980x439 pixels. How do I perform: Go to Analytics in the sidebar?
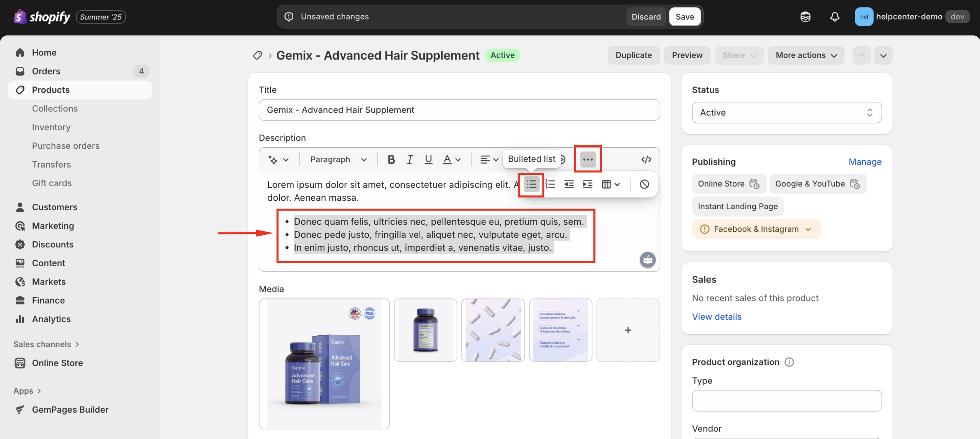click(51, 319)
